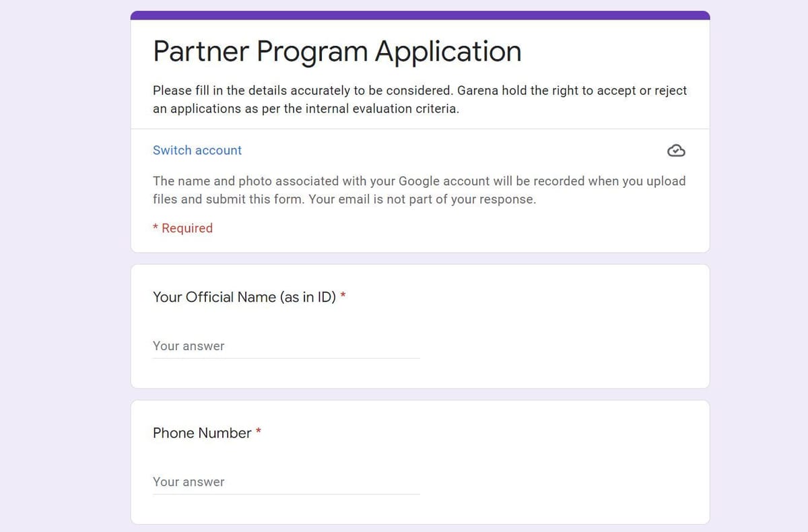The height and width of the screenshot is (532, 808).
Task: Click the purple header bar
Action: [420, 13]
